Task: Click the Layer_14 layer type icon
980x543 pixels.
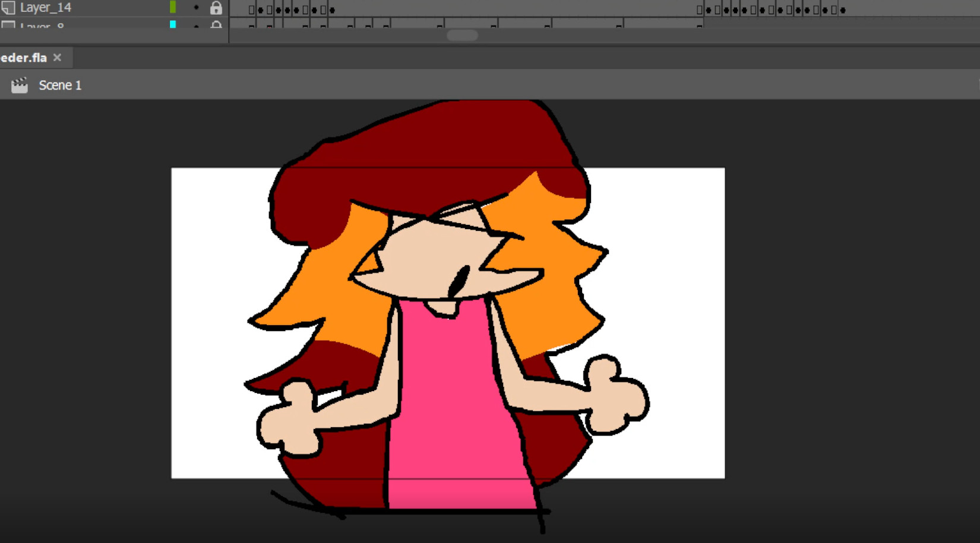Action: (8, 8)
